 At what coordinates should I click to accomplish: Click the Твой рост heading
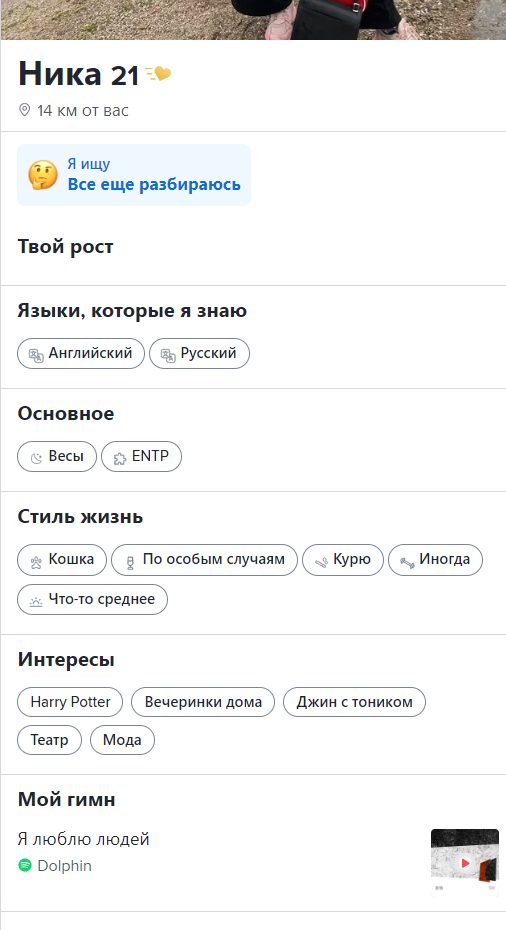point(65,247)
